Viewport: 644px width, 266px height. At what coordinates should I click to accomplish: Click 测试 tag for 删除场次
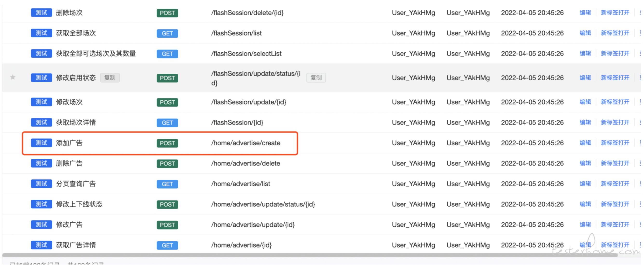[x=41, y=13]
